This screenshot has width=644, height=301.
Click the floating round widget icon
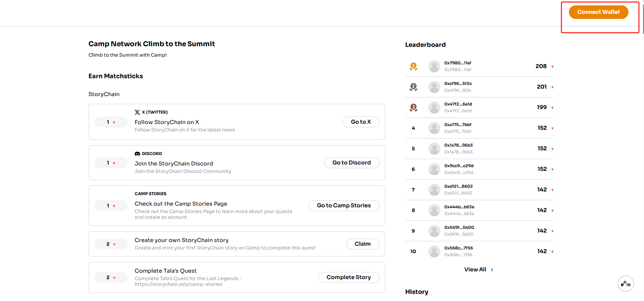coord(626,283)
